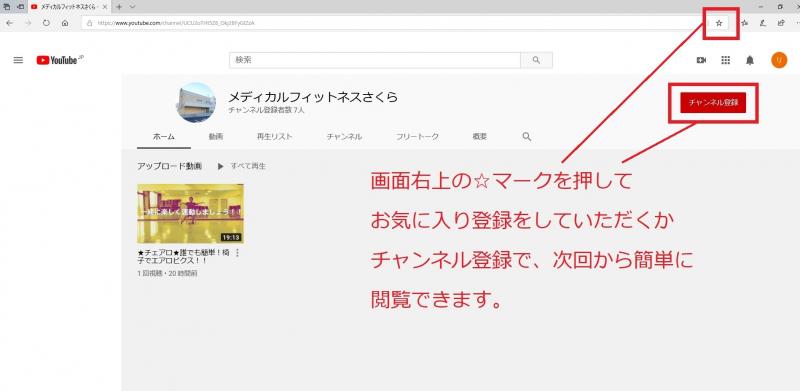Screen dimensions: 800x391
Task: Click すべて再生 play all
Action: (242, 166)
